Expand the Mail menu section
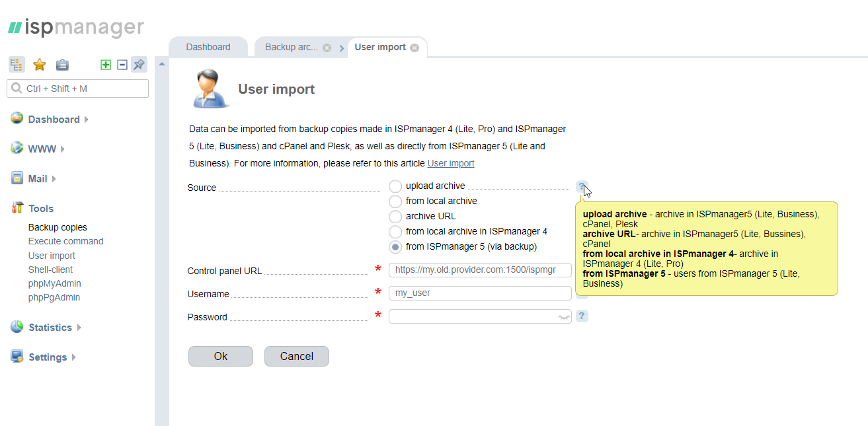The height and width of the screenshot is (426, 868). point(42,179)
